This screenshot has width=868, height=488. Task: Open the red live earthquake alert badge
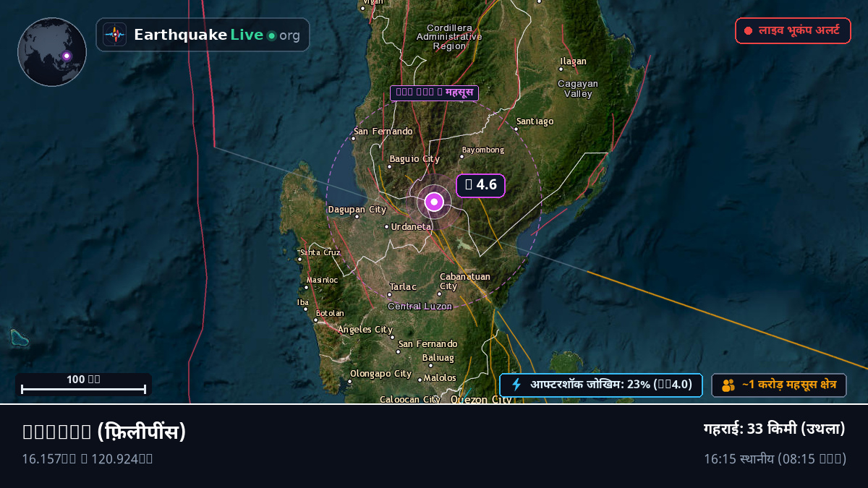click(x=793, y=31)
